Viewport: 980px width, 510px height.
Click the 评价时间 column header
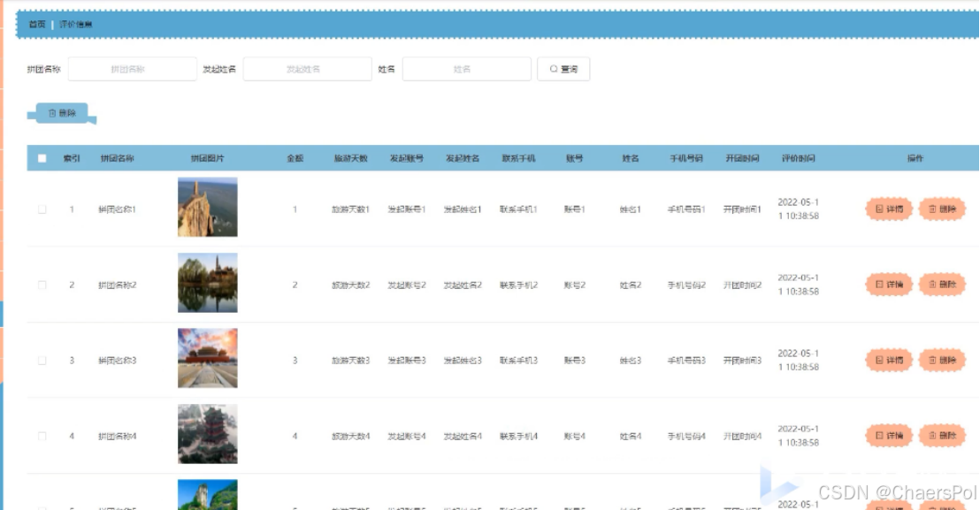click(x=798, y=158)
